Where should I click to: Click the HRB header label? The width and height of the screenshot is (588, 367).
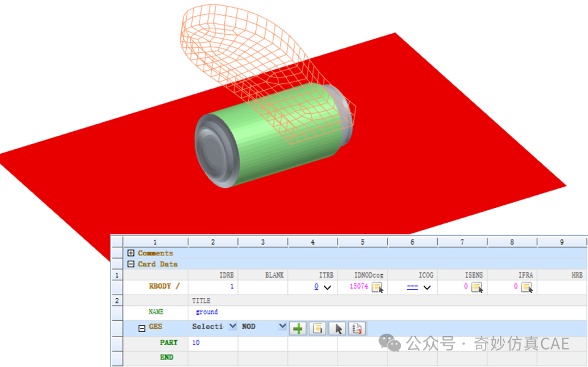click(577, 275)
